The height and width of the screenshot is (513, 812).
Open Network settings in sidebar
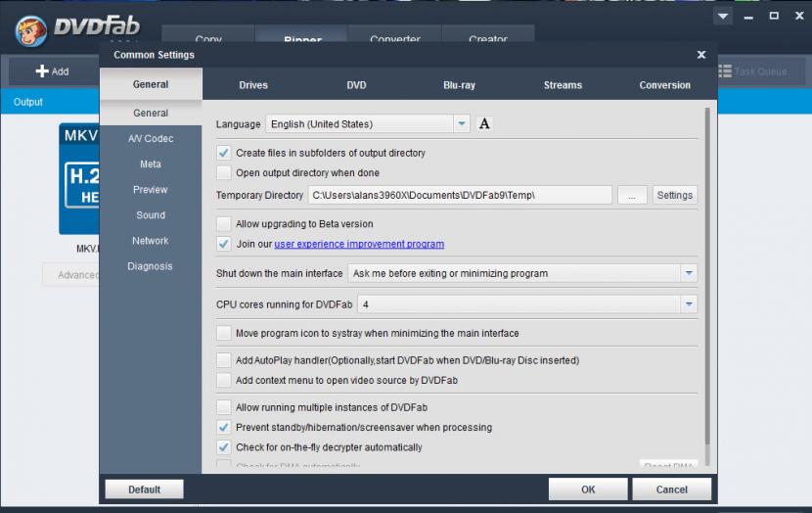pos(151,241)
